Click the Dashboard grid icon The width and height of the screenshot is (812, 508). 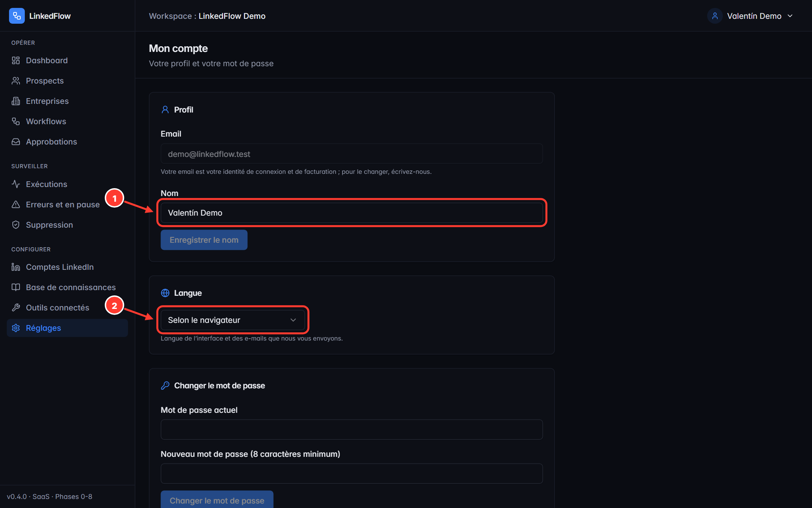[x=16, y=61]
